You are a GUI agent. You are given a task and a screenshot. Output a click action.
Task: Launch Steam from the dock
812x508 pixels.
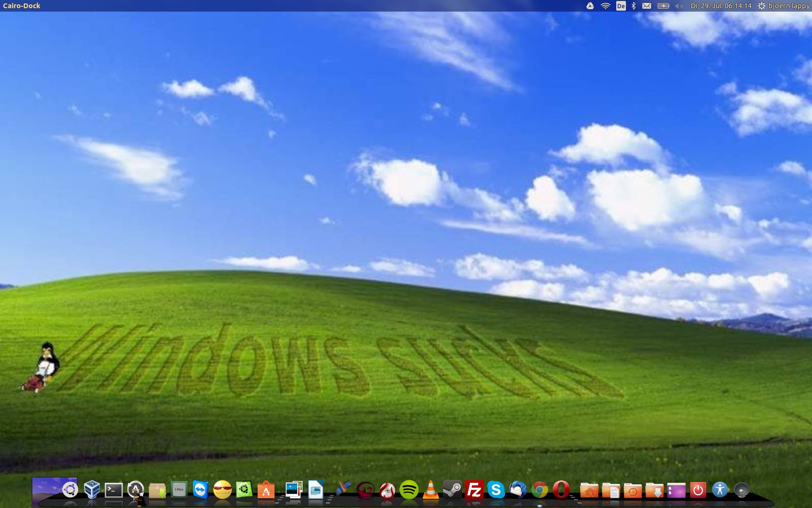(452, 490)
